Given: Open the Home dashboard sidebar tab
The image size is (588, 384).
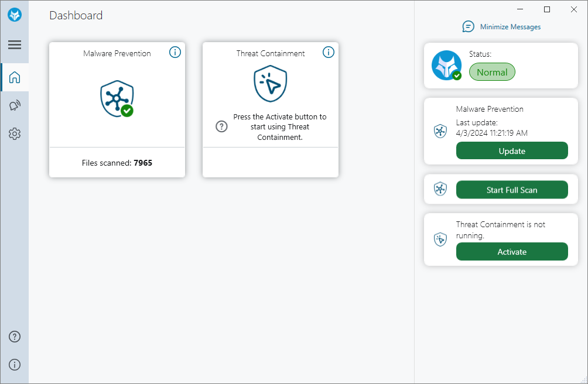Looking at the screenshot, I should click(x=15, y=77).
